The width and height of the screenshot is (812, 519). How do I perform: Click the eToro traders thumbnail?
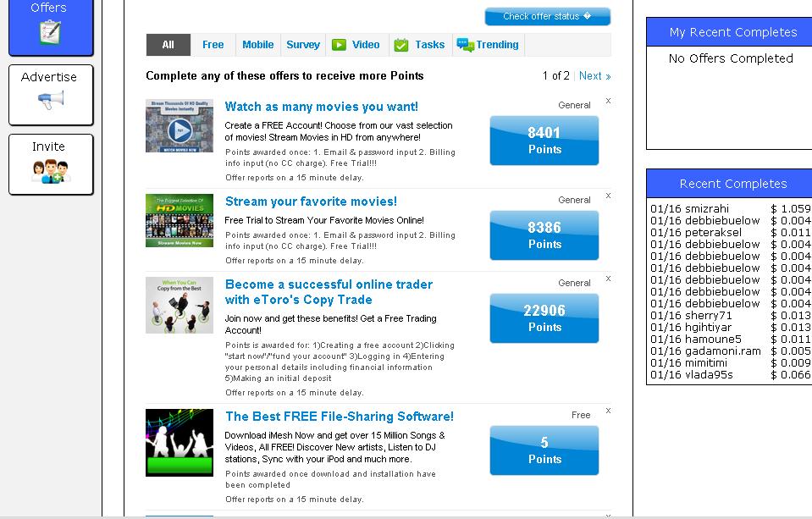coord(180,305)
